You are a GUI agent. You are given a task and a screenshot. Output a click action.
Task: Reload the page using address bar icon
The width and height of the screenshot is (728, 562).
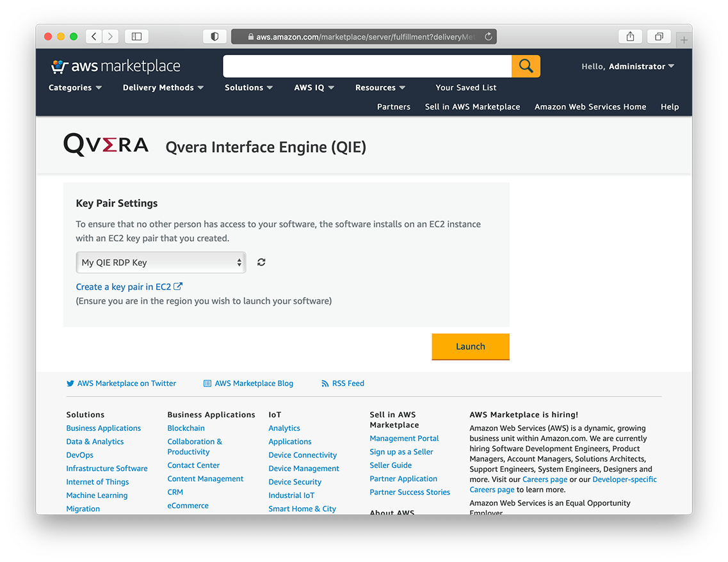click(489, 36)
